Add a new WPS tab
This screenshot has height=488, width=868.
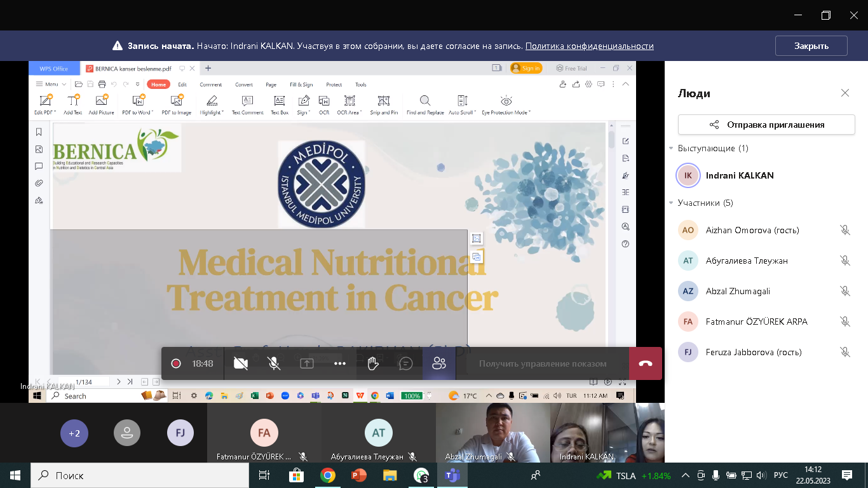pos(208,69)
